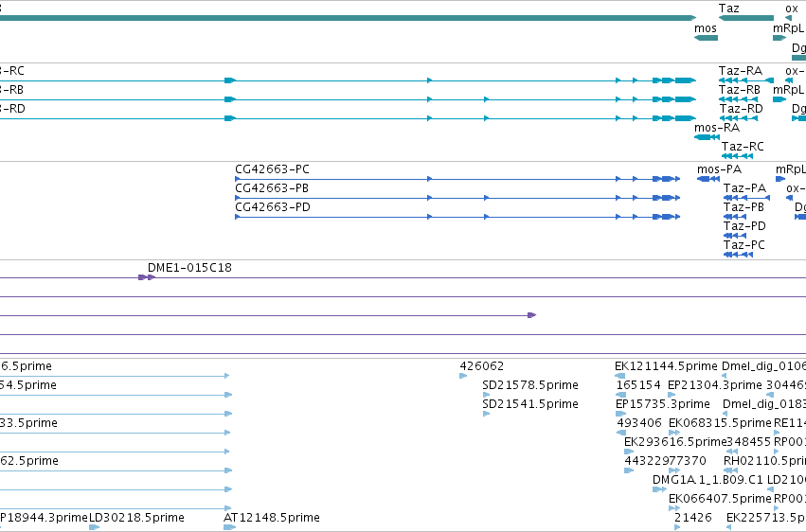
Task: Select the Taz-PB label
Action: [743, 207]
